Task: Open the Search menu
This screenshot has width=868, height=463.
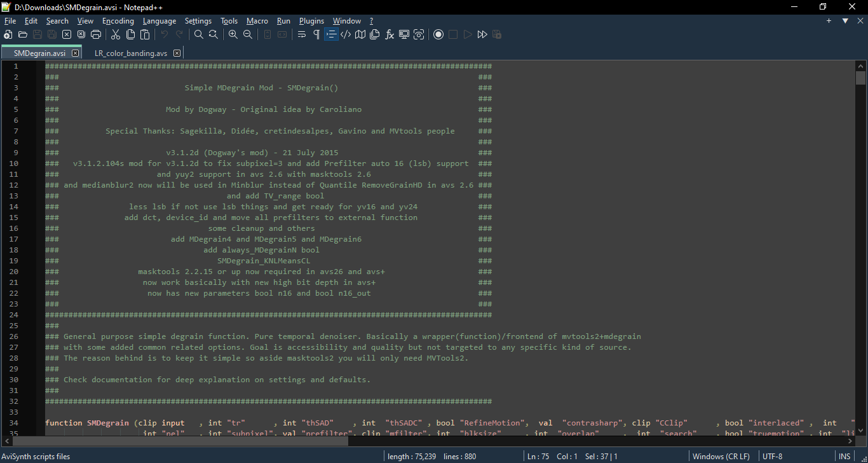Action: 57,21
